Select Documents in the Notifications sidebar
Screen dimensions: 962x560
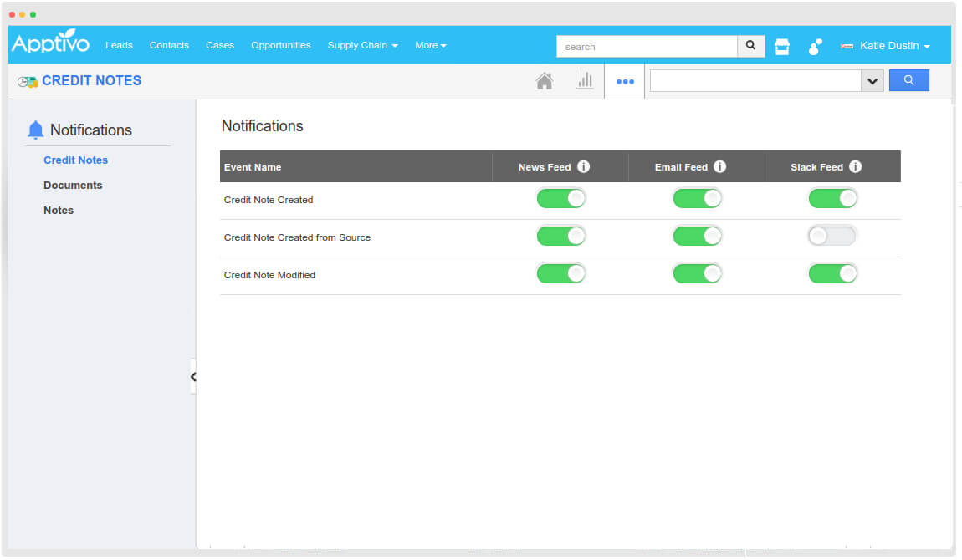click(73, 186)
